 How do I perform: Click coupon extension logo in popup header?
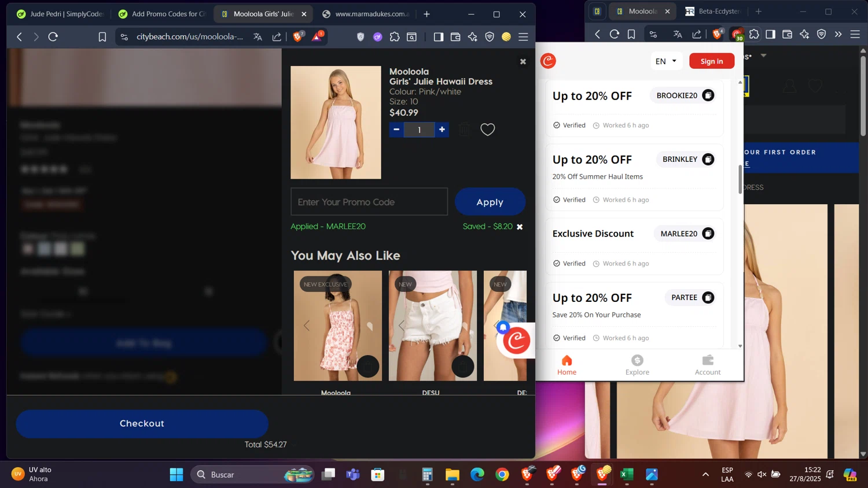pos(548,61)
